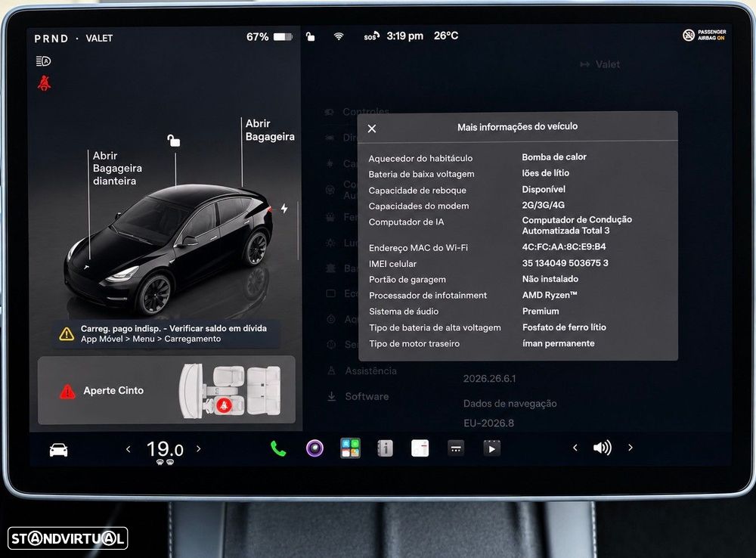Tap the SOS indicator in the status bar
The image size is (756, 558).
pyautogui.click(x=371, y=36)
